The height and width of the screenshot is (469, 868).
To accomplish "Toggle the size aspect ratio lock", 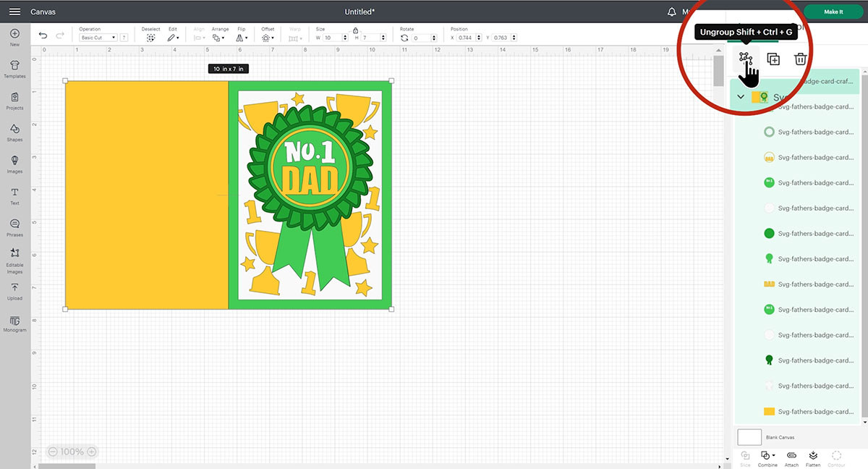I will [x=355, y=30].
